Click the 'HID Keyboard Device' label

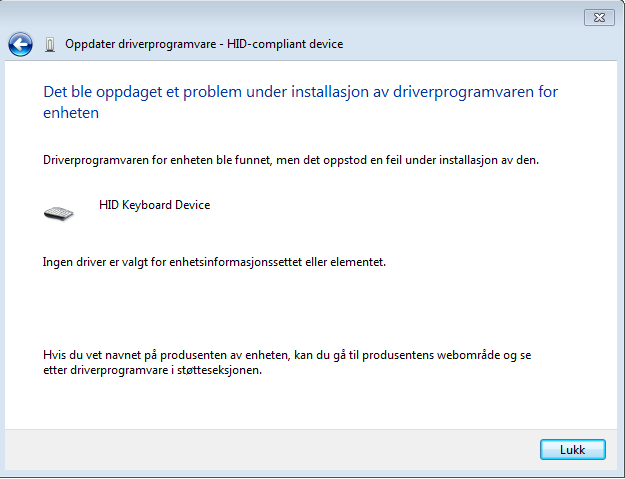click(155, 205)
